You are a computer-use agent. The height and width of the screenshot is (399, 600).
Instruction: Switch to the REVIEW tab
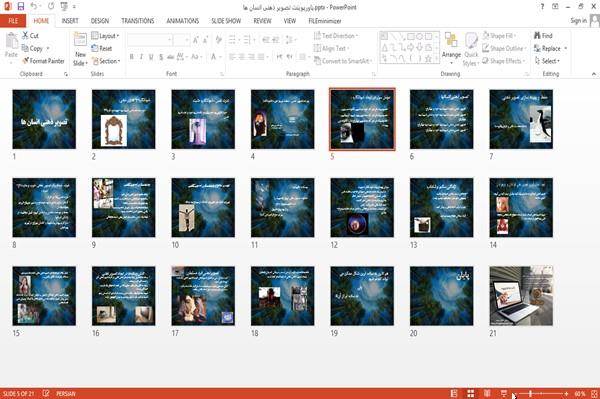(x=262, y=21)
